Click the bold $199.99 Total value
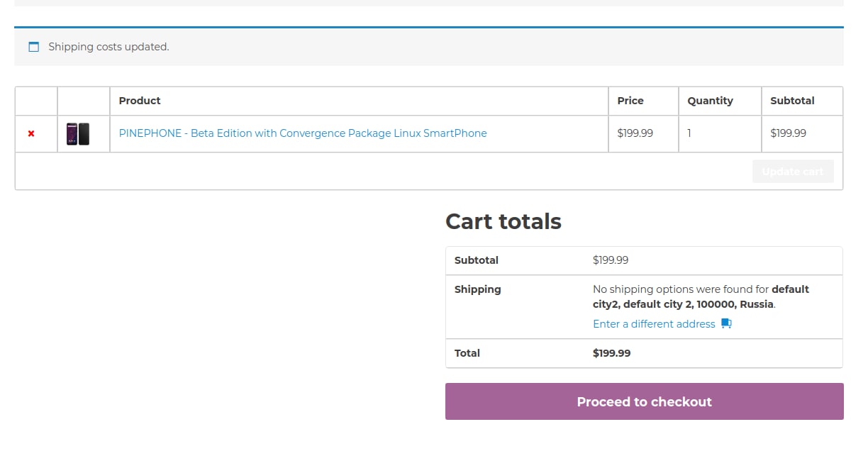Viewport: 868px width, 456px height. pyautogui.click(x=612, y=353)
